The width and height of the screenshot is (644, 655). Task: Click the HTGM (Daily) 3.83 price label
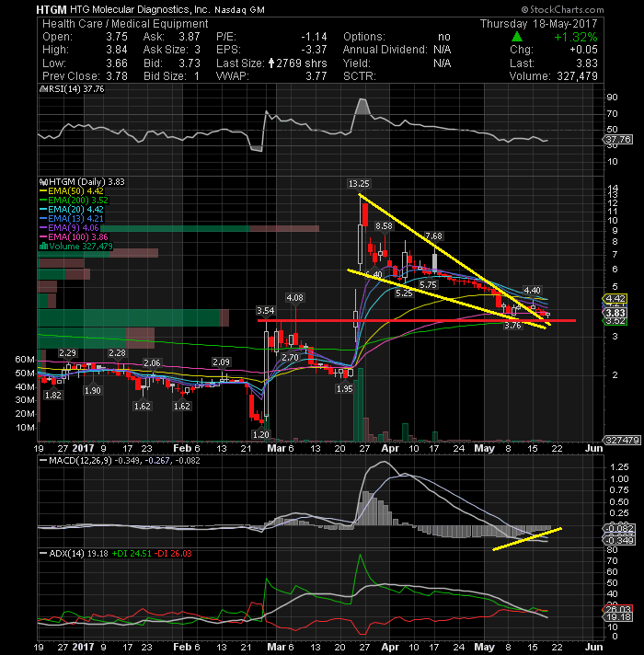pyautogui.click(x=82, y=182)
